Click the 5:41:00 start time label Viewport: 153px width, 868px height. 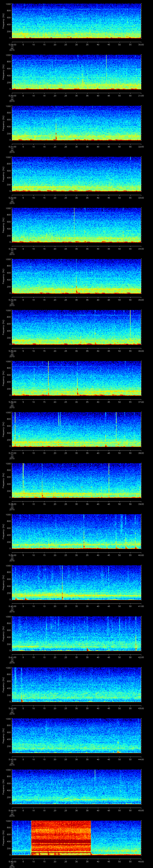click(12, 657)
